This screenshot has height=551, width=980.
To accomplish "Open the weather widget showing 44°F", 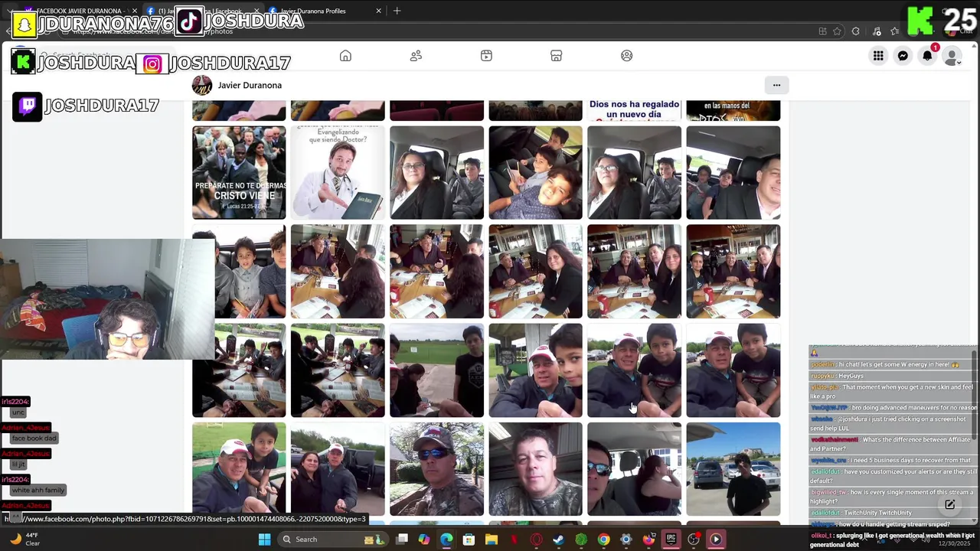I will (x=24, y=540).
